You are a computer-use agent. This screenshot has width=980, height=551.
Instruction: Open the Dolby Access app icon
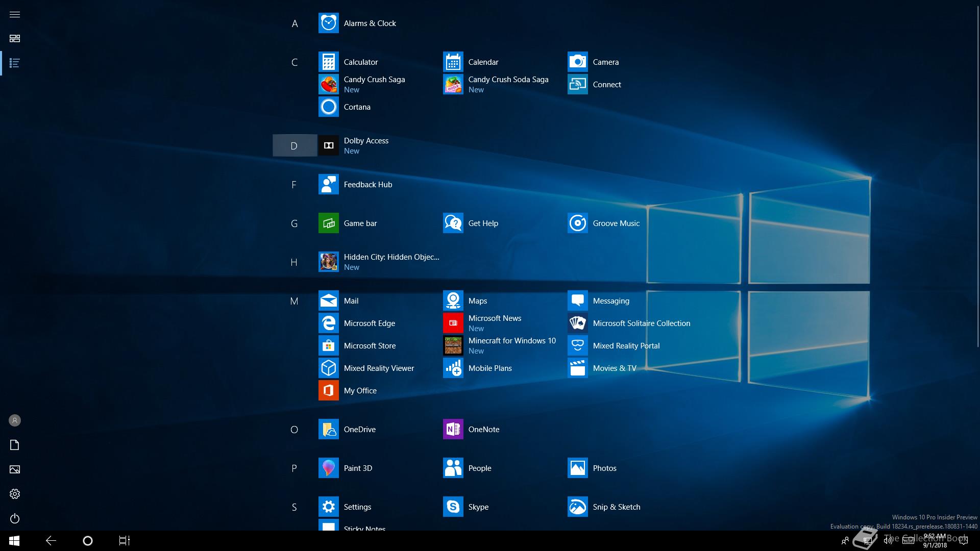(x=329, y=145)
